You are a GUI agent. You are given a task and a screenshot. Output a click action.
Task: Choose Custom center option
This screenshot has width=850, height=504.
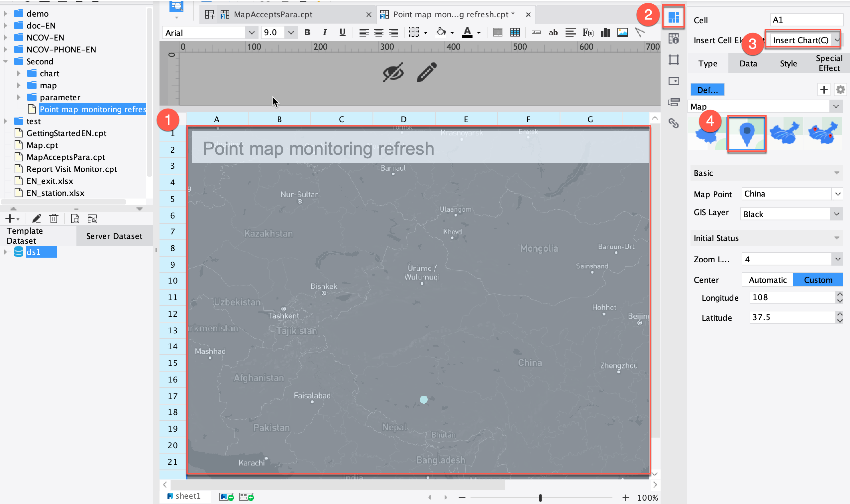click(x=818, y=280)
